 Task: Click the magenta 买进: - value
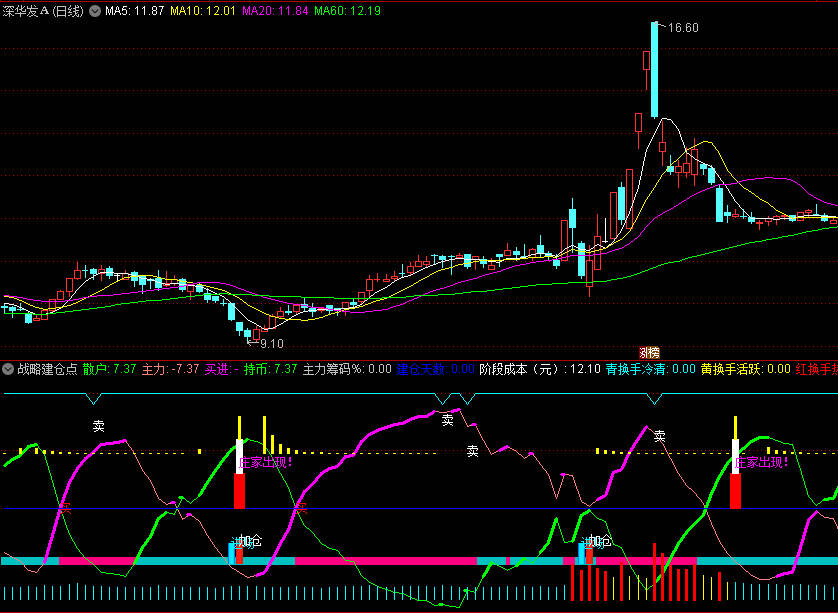tap(222, 369)
